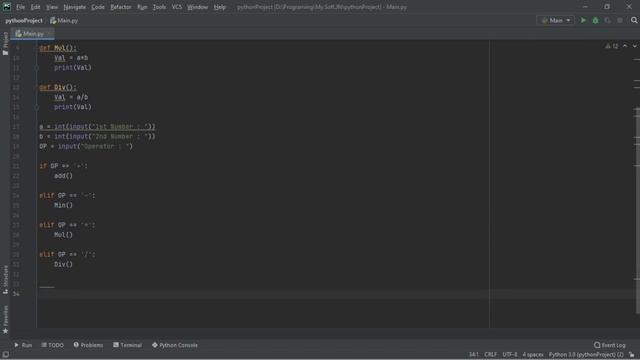Click the Stop process square icon
Screen dimensions: 640x360
(x=620, y=20)
